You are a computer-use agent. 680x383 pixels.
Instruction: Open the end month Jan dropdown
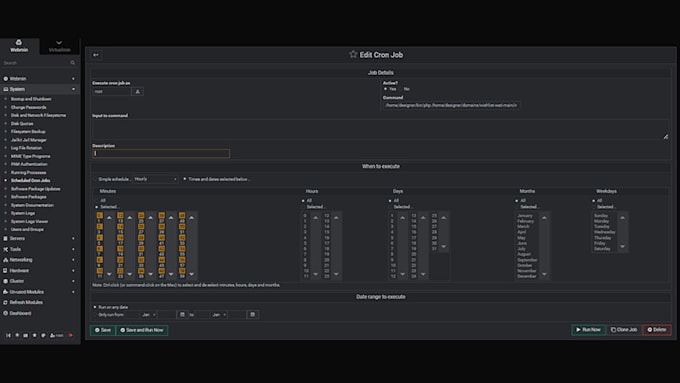coord(219,314)
